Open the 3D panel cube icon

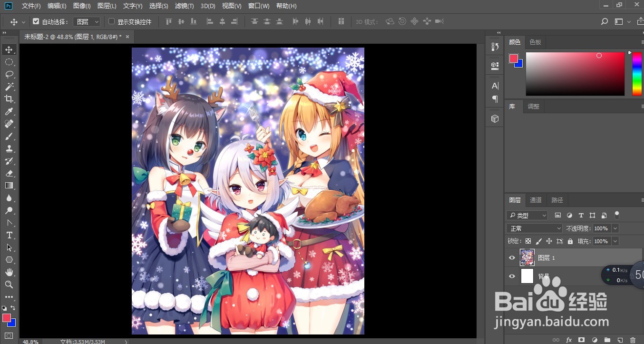(x=495, y=118)
